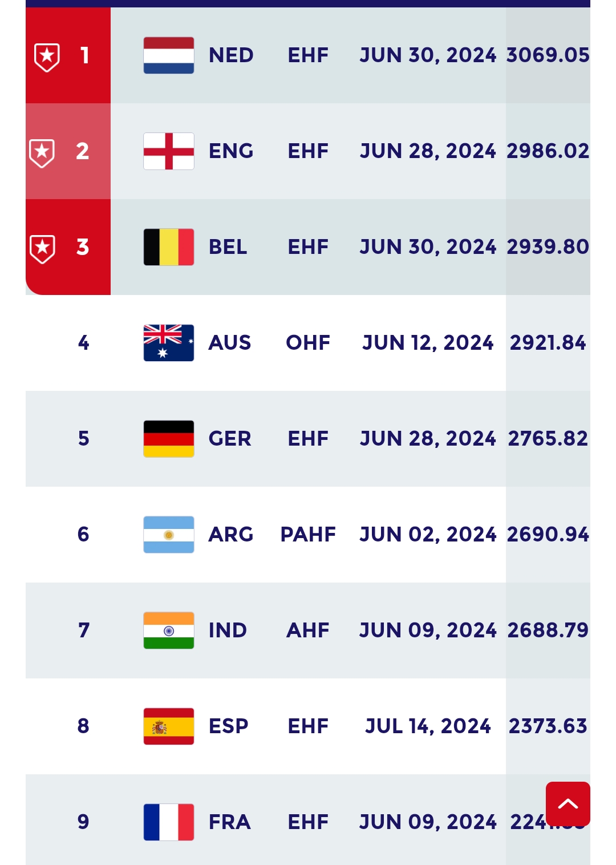Open the AUS team link

230,343
